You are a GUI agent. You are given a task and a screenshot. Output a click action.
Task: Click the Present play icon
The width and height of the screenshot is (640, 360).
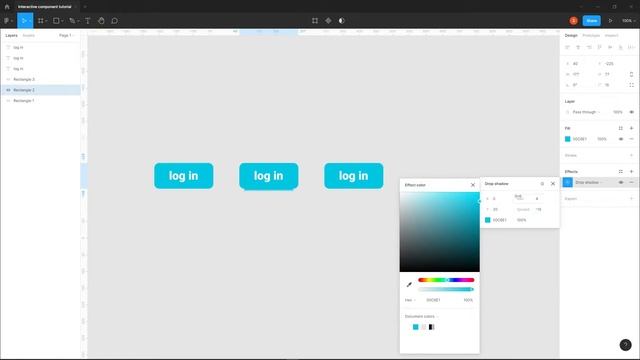[x=611, y=20]
